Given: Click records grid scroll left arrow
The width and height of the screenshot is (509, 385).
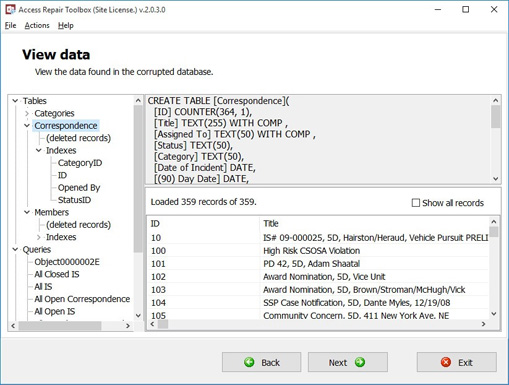Looking at the screenshot, I should point(153,324).
